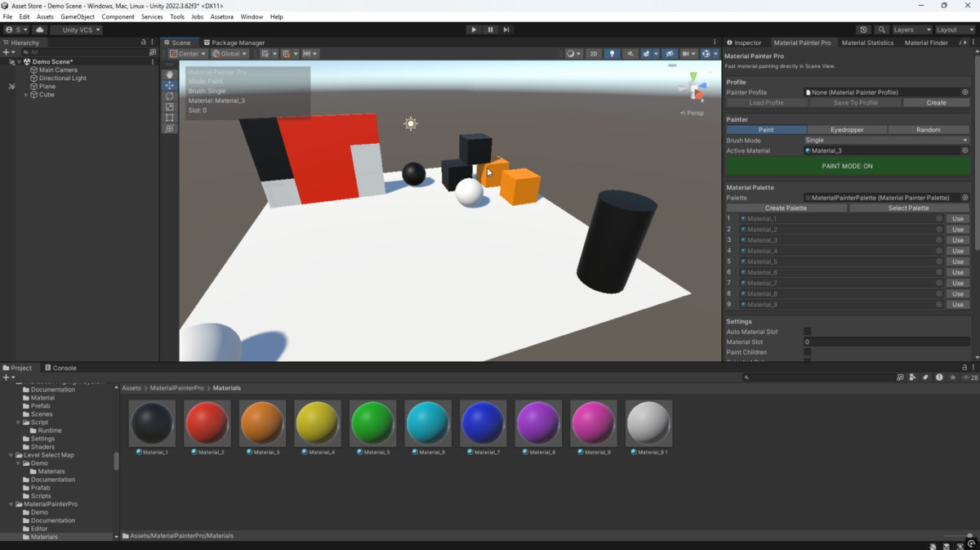Toggle hidden objects scene visibility
This screenshot has height=550, width=980.
pyautogui.click(x=670, y=54)
